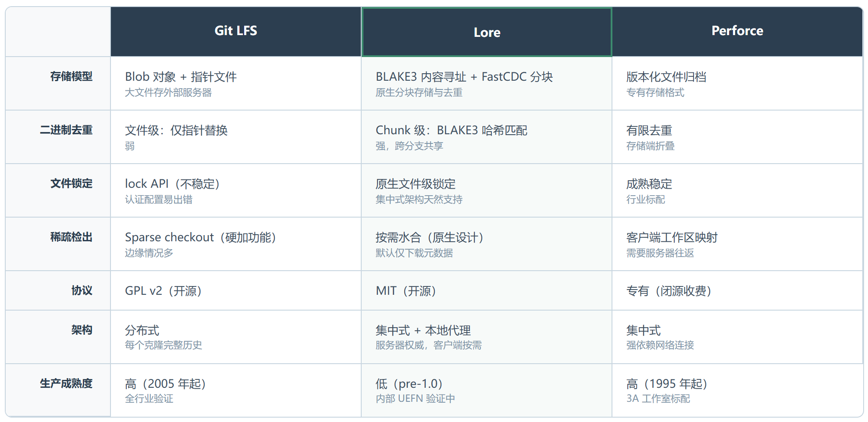Click BLAKE3 内容寻址 + FastCDC 分块 cell

487,83
